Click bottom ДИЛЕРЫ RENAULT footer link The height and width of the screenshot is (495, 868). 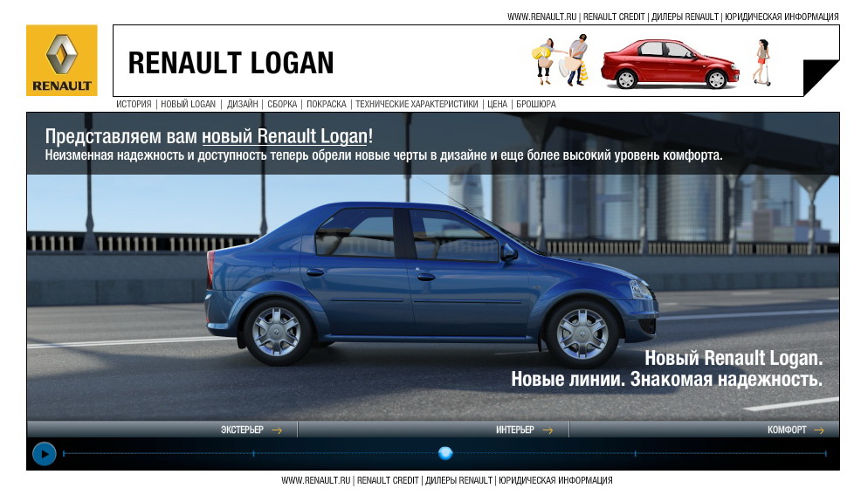(459, 481)
